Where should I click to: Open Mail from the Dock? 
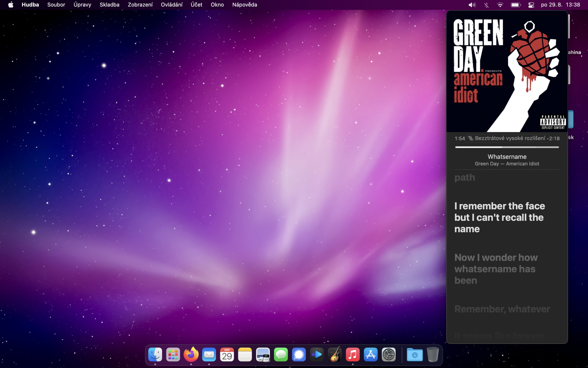click(209, 354)
